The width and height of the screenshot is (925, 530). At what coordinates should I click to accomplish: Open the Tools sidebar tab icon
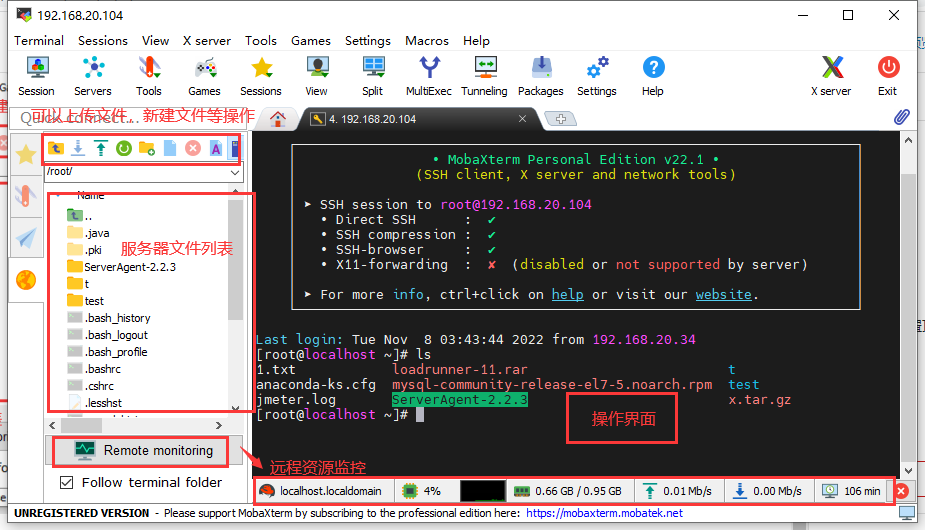click(x=26, y=196)
